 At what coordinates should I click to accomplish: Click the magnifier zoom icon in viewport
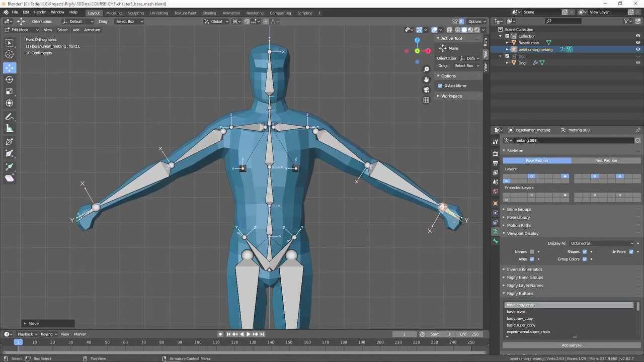tap(426, 69)
